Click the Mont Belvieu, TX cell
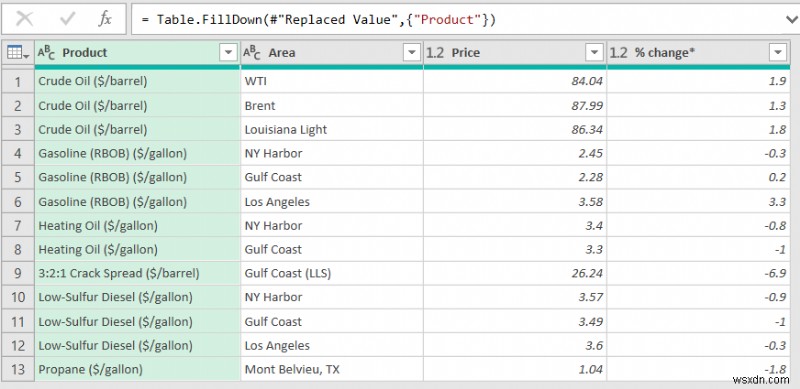800x389 pixels. click(x=332, y=369)
